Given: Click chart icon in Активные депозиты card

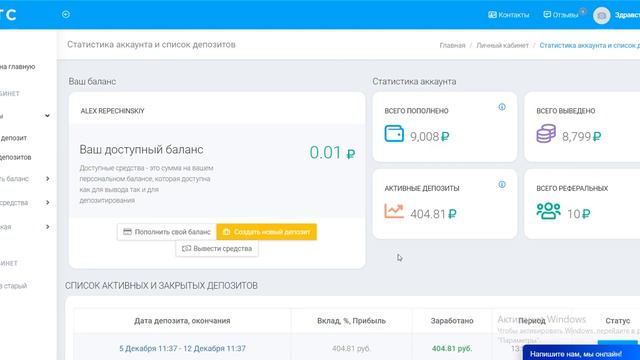Looking at the screenshot, I should [394, 211].
